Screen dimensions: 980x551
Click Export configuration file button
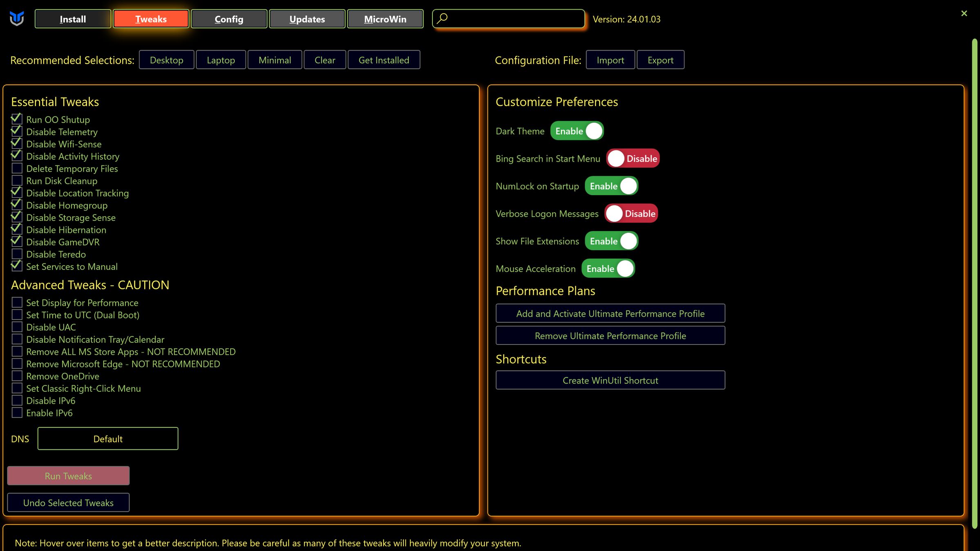(660, 60)
